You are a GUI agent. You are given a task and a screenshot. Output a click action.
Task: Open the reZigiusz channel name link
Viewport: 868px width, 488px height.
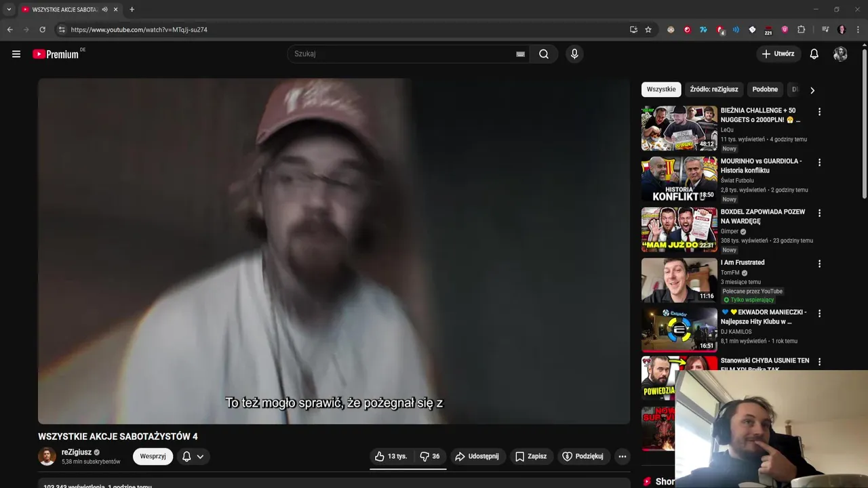(x=77, y=452)
